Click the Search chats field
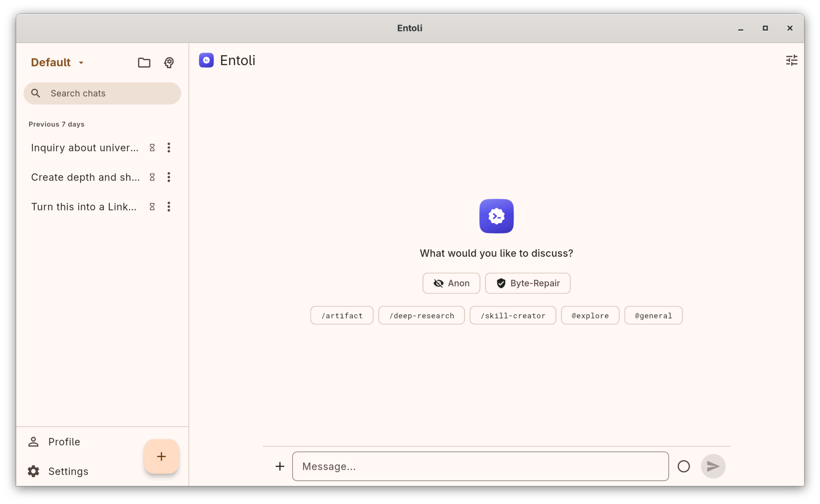Screen dimensions: 820x504 102,93
